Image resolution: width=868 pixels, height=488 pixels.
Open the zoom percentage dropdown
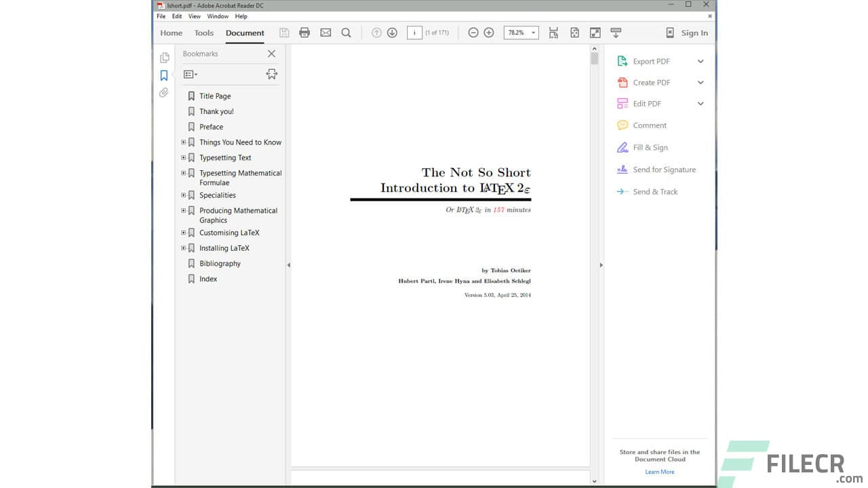[533, 32]
